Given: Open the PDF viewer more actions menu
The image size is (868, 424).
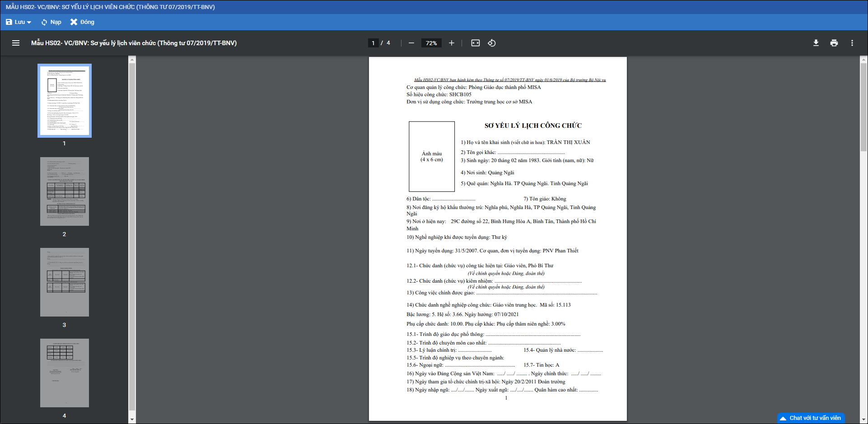Looking at the screenshot, I should coord(852,43).
